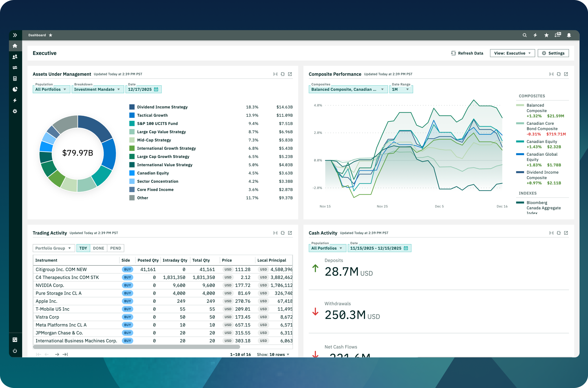Open search with magnifying glass icon
The image size is (588, 388).
pyautogui.click(x=524, y=35)
